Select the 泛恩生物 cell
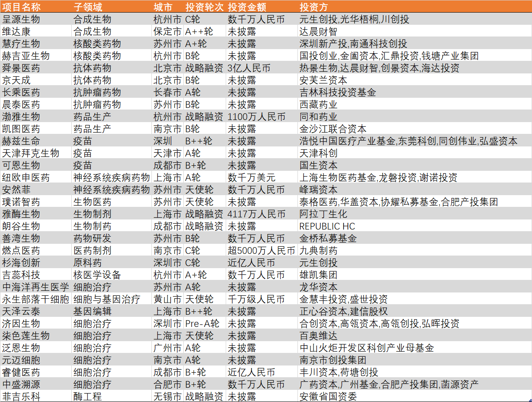Screen dimensions: 532x402 (21, 348)
